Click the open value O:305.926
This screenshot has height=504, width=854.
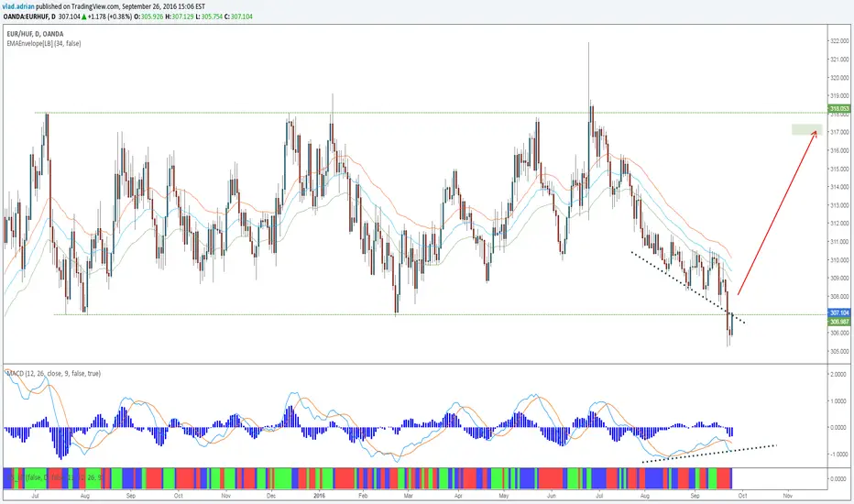[148, 16]
